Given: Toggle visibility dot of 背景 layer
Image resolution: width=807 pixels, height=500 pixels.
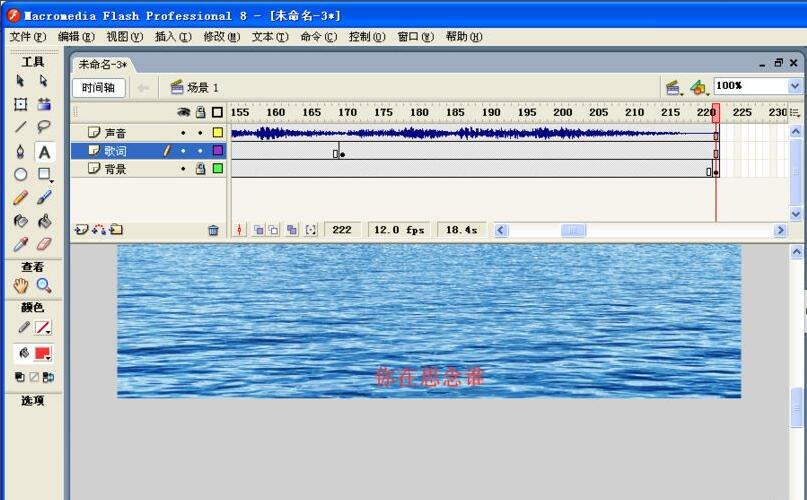Looking at the screenshot, I should point(183,169).
